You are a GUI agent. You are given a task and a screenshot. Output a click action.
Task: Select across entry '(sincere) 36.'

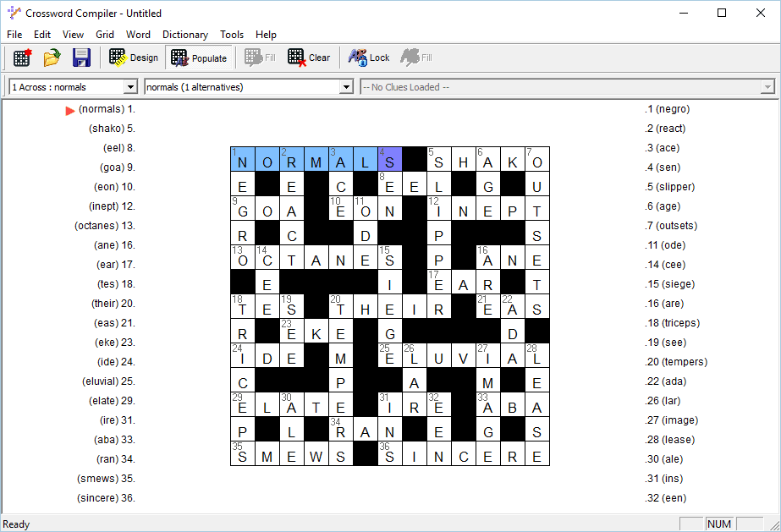[x=106, y=497]
